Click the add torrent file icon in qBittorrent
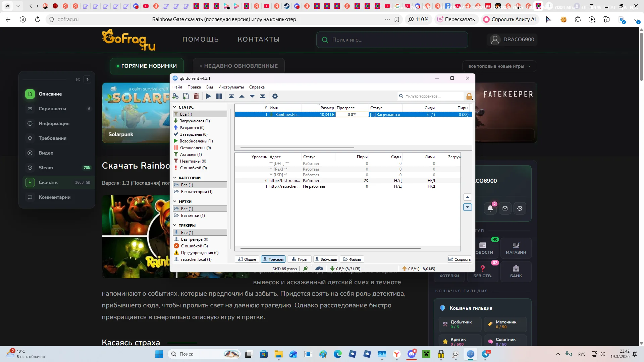The height and width of the screenshot is (362, 644). click(x=186, y=96)
